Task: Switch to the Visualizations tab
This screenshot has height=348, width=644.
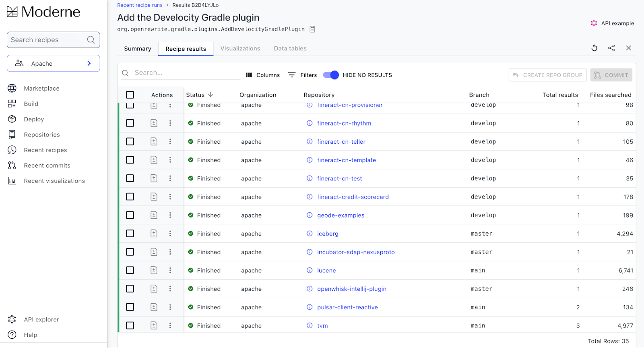Action: 240,48
